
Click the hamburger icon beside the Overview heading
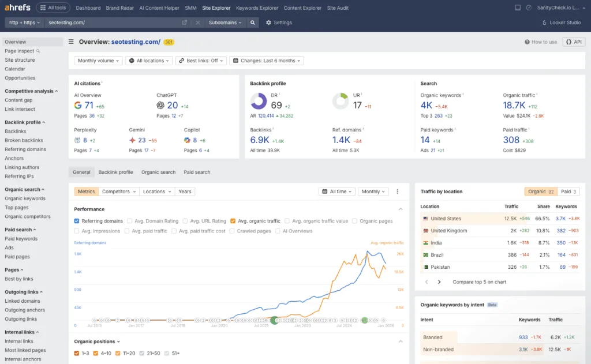pos(70,42)
